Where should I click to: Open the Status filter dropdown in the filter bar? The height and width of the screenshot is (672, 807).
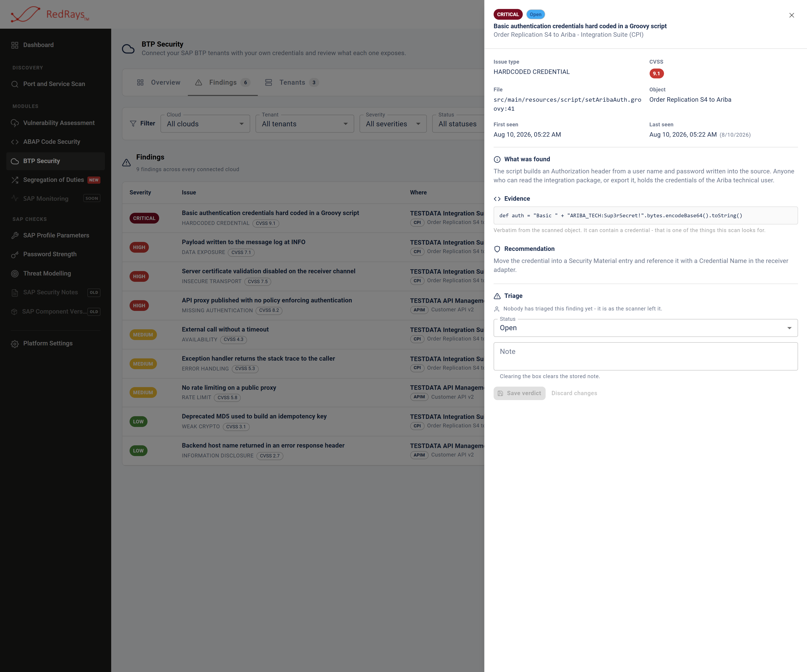coord(458,124)
